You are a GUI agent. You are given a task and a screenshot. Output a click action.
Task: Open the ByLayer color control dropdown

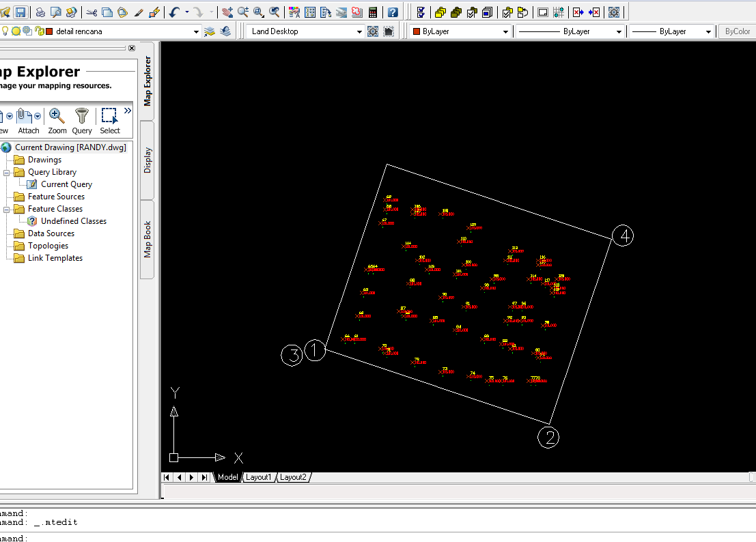[505, 32]
